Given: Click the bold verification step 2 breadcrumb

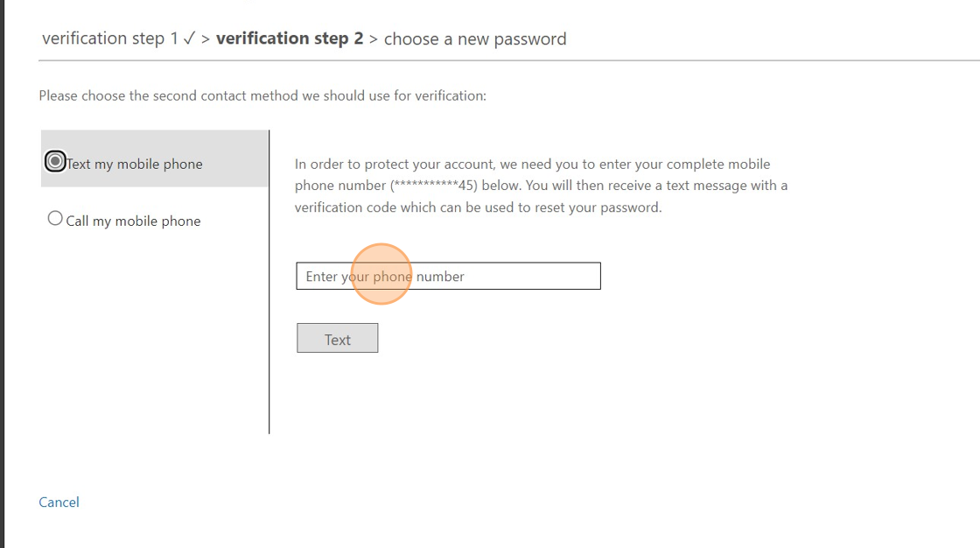Looking at the screenshot, I should [289, 39].
